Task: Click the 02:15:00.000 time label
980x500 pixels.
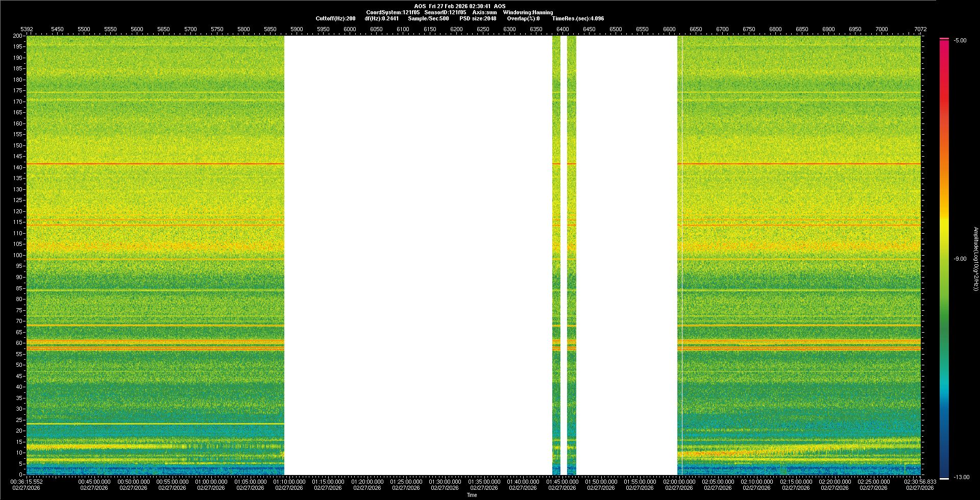Action: tap(796, 482)
